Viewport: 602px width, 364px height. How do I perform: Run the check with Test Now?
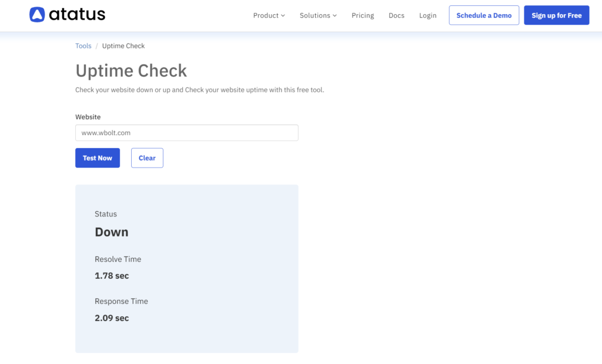(x=98, y=158)
